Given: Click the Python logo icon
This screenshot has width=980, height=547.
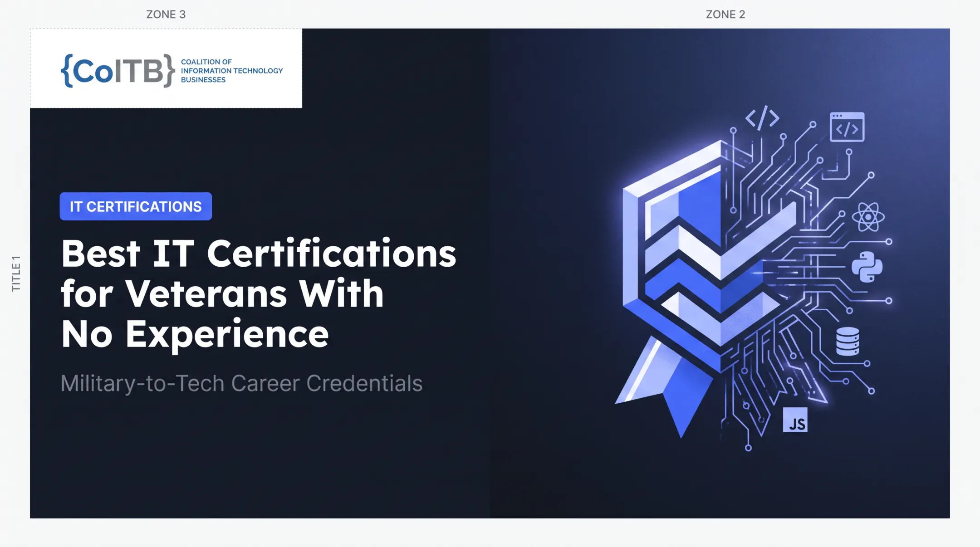Looking at the screenshot, I should click(867, 267).
